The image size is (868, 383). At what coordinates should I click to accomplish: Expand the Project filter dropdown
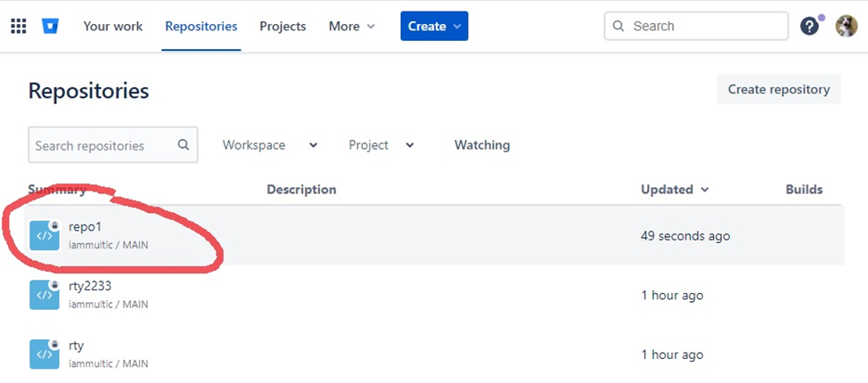click(381, 145)
